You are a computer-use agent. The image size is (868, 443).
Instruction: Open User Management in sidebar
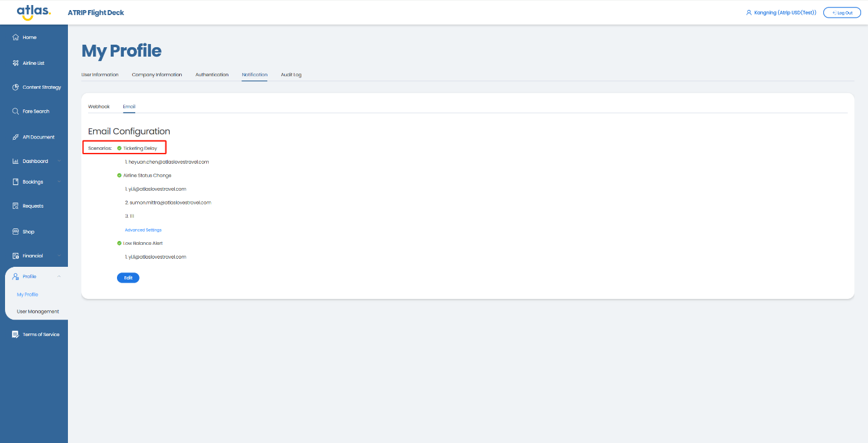click(38, 311)
